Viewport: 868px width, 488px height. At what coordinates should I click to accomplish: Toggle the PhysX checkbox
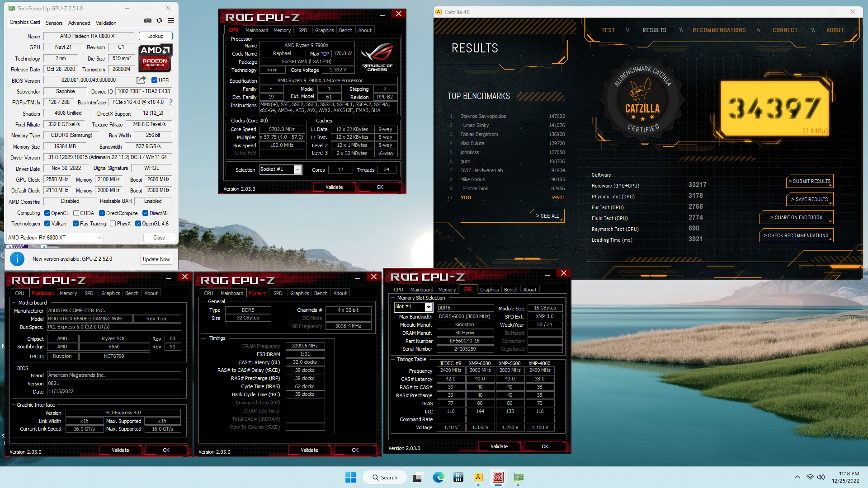click(x=113, y=224)
